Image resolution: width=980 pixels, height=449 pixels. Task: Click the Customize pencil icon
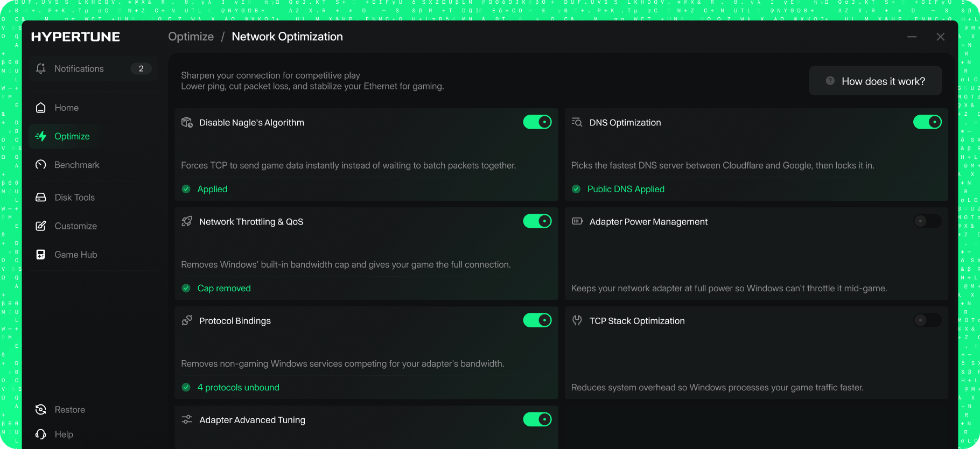point(40,226)
